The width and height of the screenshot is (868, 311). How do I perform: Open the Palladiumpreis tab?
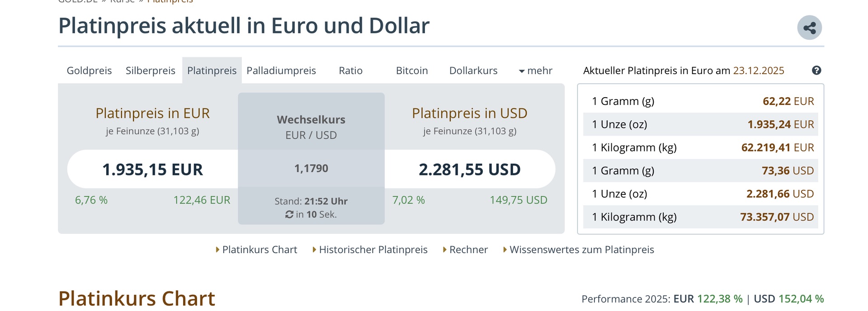pos(281,71)
